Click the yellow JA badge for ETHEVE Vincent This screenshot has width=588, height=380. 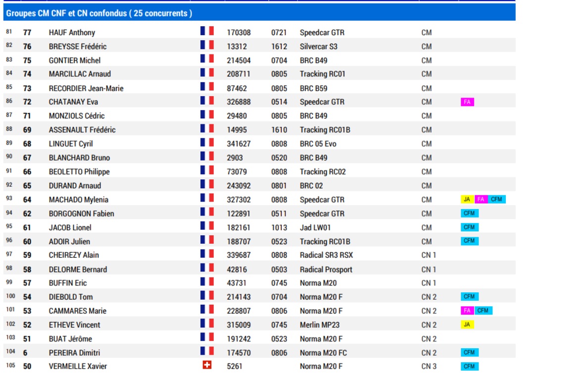(x=467, y=325)
